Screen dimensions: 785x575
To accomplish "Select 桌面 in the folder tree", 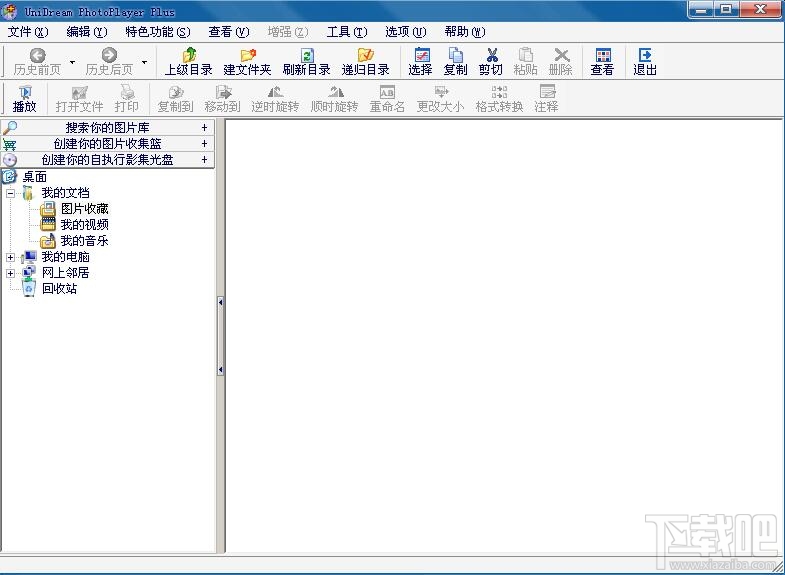I will [35, 177].
